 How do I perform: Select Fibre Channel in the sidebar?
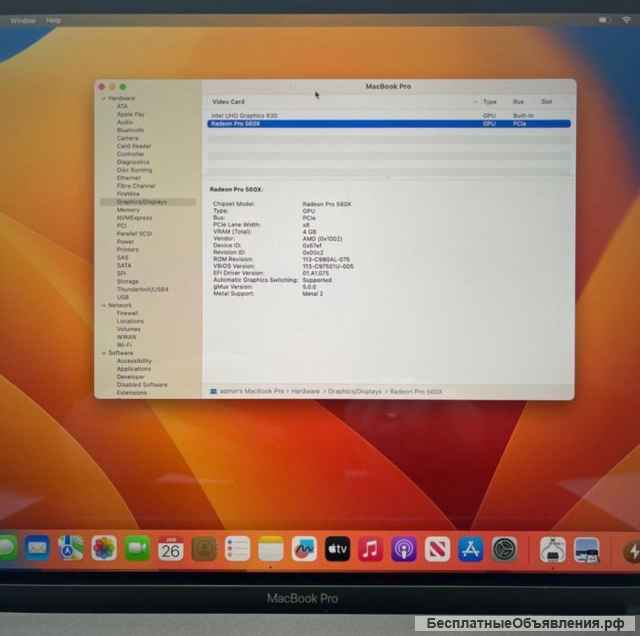[x=136, y=186]
